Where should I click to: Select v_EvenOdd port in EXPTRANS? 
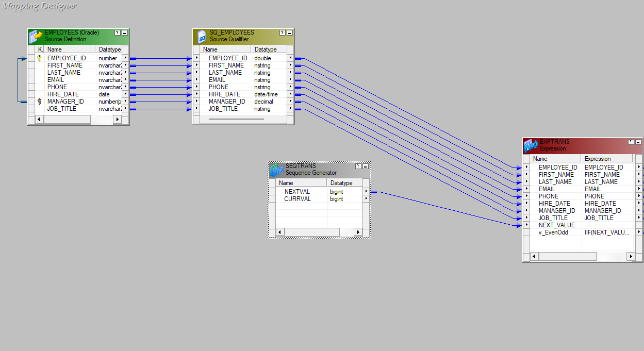[553, 232]
